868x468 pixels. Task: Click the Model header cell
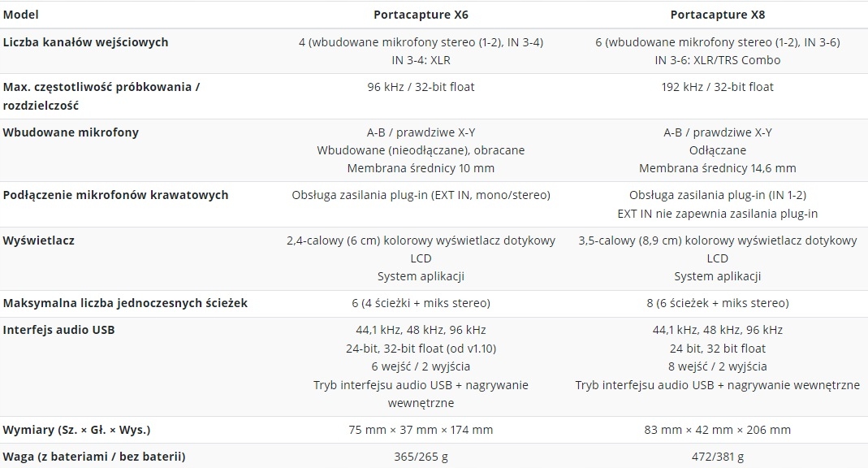[21, 15]
